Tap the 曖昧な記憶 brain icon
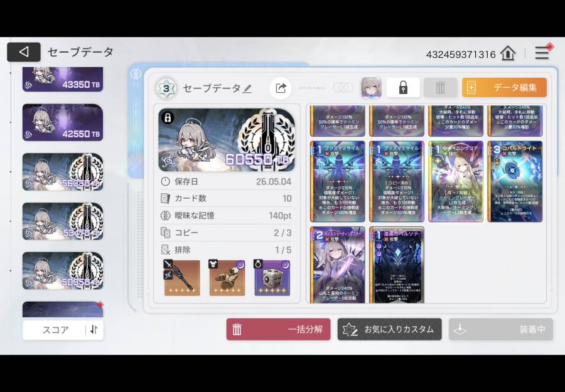Image resolution: width=565 pixels, height=392 pixels. pos(165,215)
